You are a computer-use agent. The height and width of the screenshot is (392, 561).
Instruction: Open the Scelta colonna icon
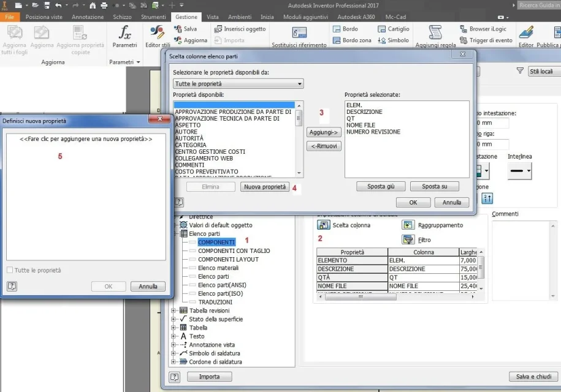(x=324, y=225)
